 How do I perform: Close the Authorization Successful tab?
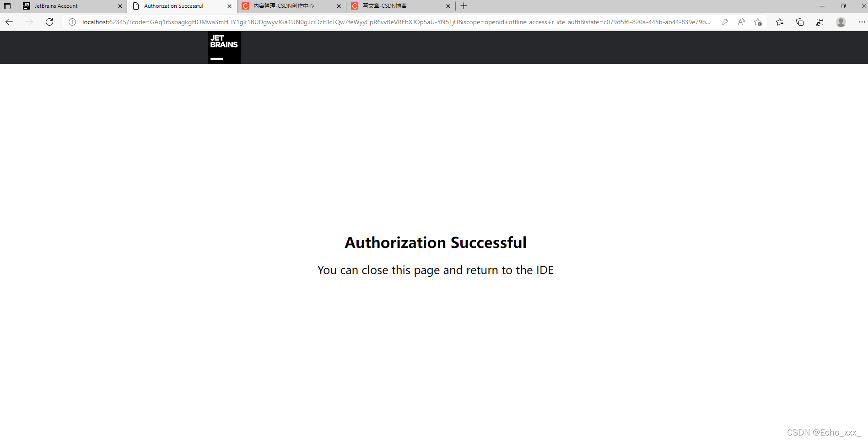[230, 6]
